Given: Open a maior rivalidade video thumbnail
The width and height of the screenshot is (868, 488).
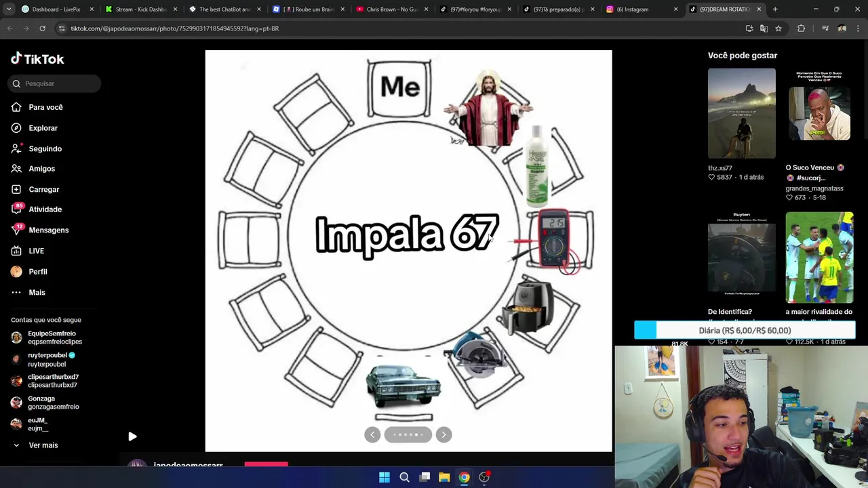Looking at the screenshot, I should [819, 258].
